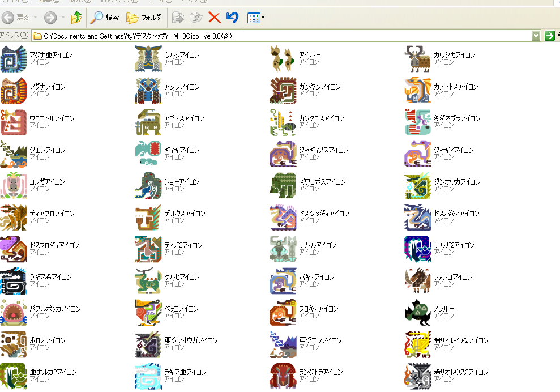Viewport: 560px width, 392px height.
Task: Select the アシラアイコン file icon
Action: 148,91
